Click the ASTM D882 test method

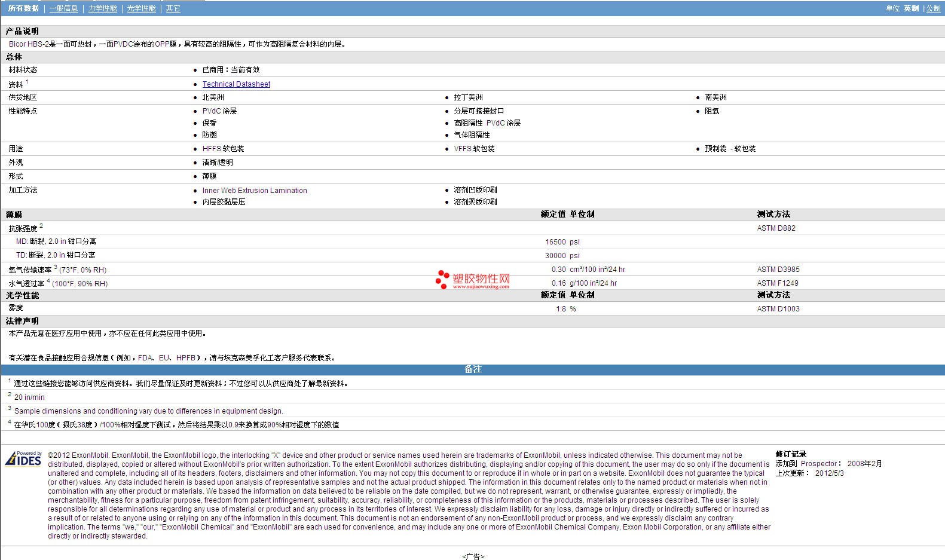click(776, 228)
